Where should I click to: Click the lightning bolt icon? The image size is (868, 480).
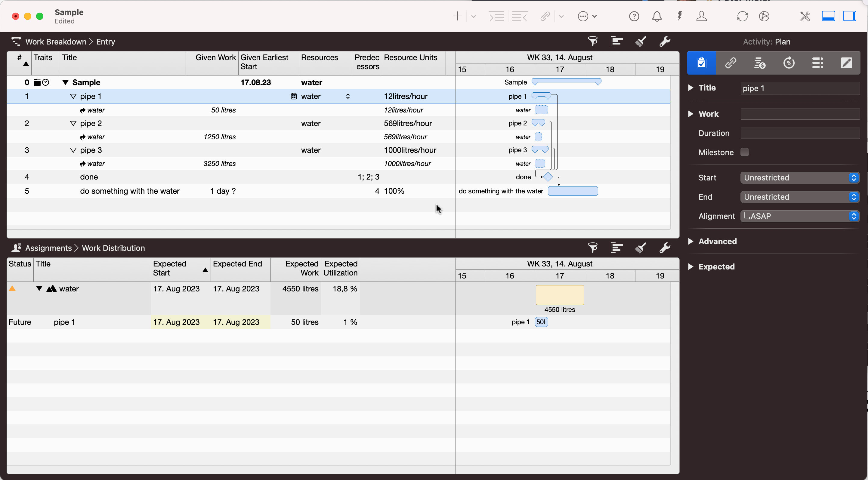click(x=679, y=16)
